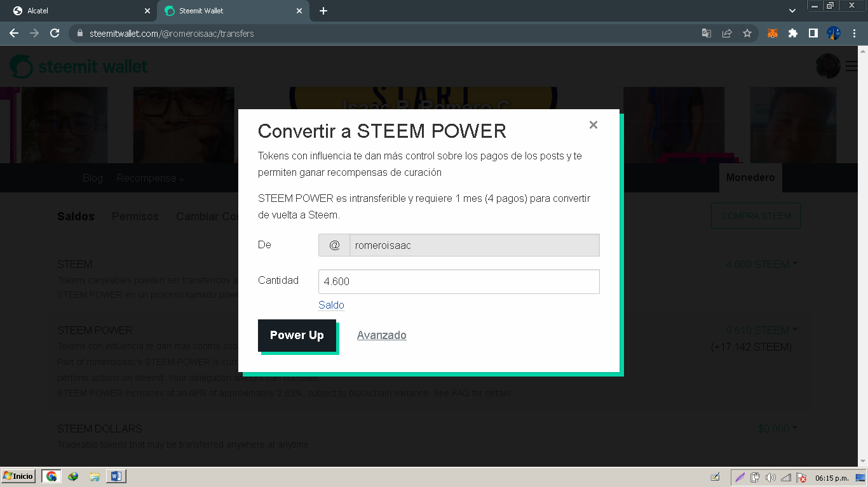
Task: Click the Power Up button
Action: click(297, 335)
